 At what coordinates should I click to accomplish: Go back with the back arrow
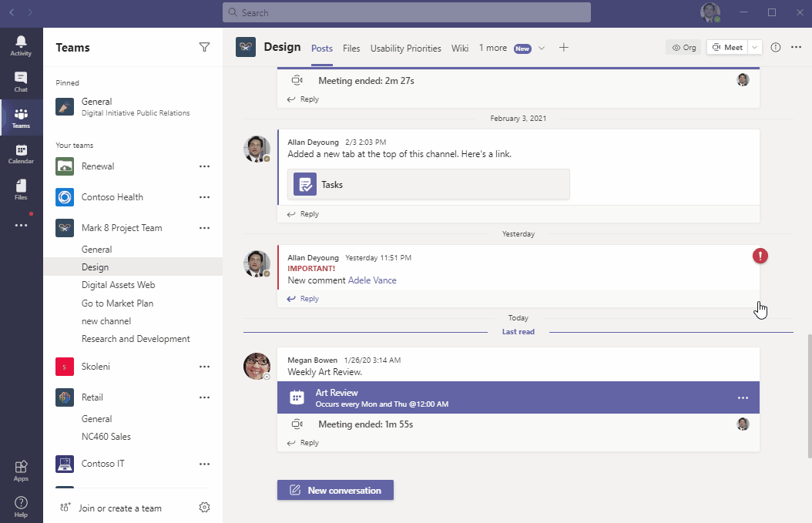point(12,12)
